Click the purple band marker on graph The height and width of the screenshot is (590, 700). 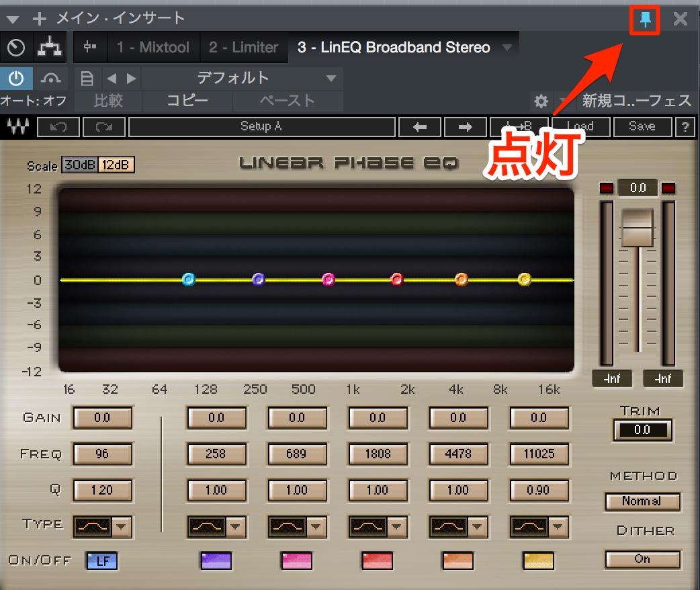click(259, 280)
